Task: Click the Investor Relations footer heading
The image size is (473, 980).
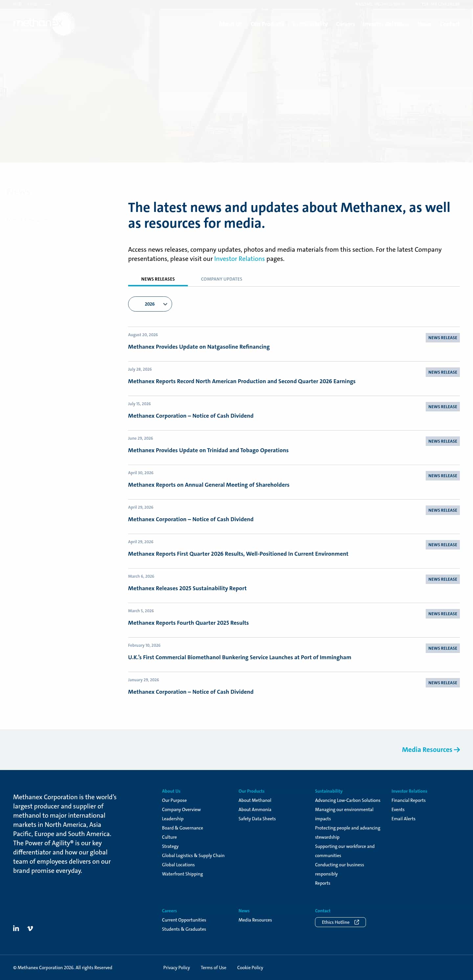Action: pos(409,791)
